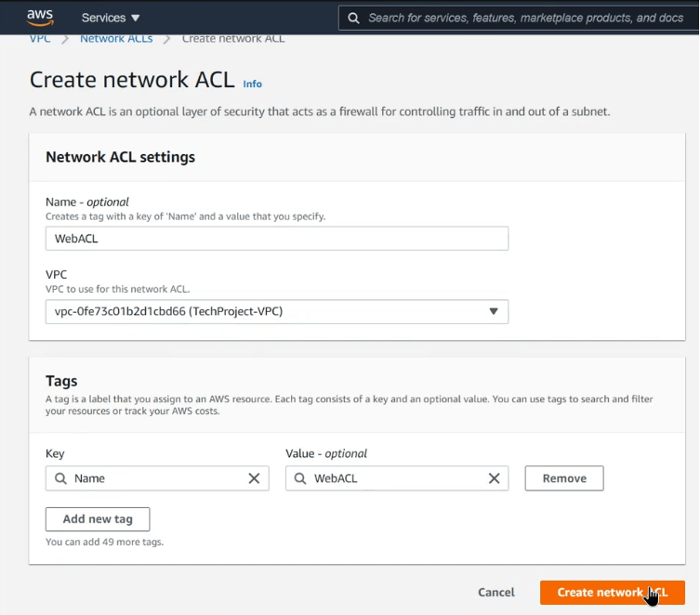The image size is (700, 615).
Task: Cancel network ACL creation
Action: [495, 592]
